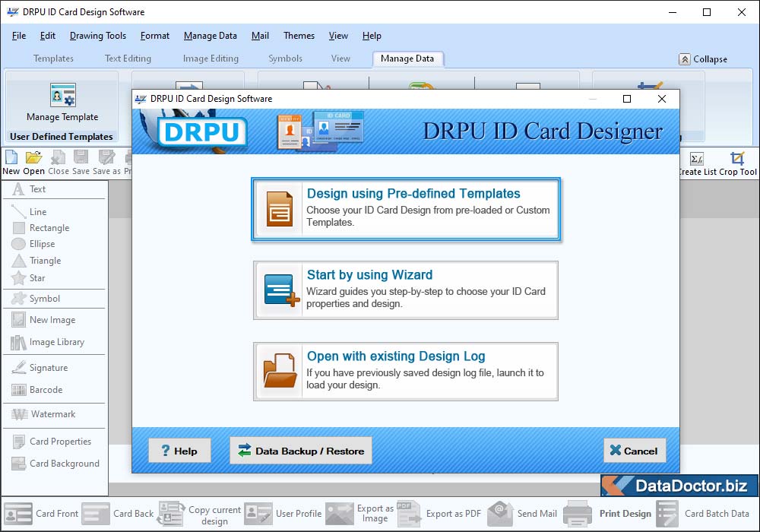Screen dimensions: 760x532
Task: Click Data Backup / Restore button
Action: coord(300,451)
